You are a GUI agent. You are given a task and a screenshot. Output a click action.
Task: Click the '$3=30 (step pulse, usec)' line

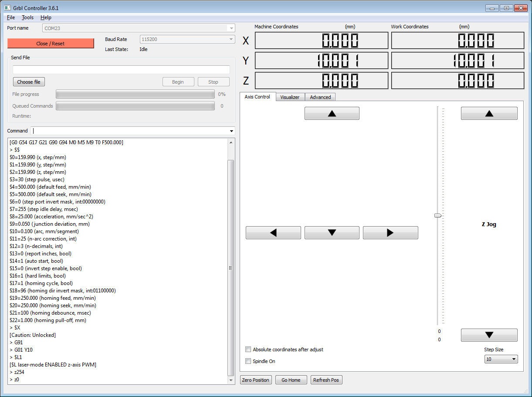pos(38,180)
